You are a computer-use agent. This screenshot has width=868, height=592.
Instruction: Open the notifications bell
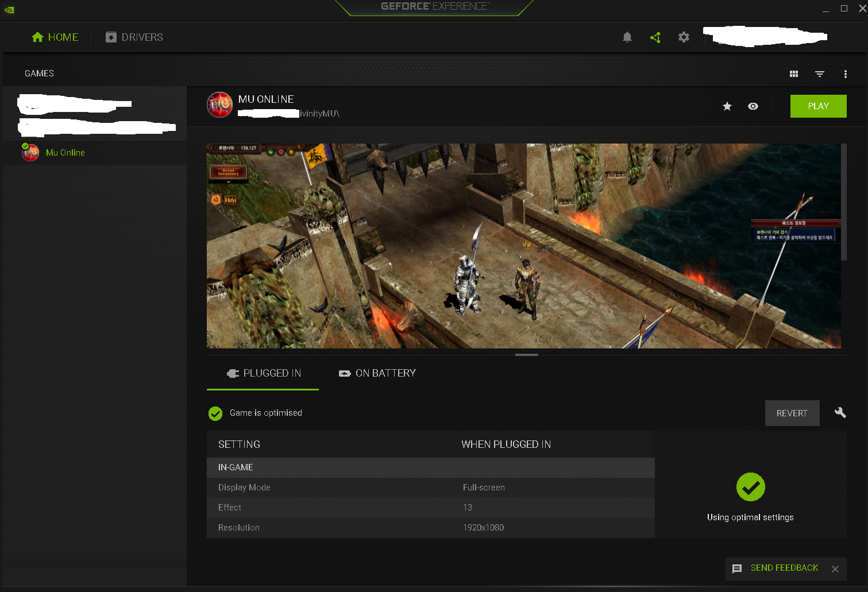[627, 37]
